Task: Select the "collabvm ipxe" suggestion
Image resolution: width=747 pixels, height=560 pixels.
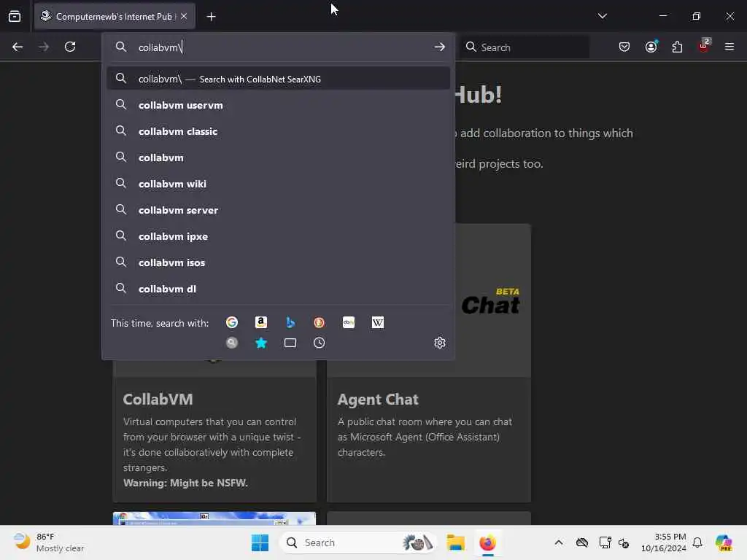Action: [x=278, y=236]
